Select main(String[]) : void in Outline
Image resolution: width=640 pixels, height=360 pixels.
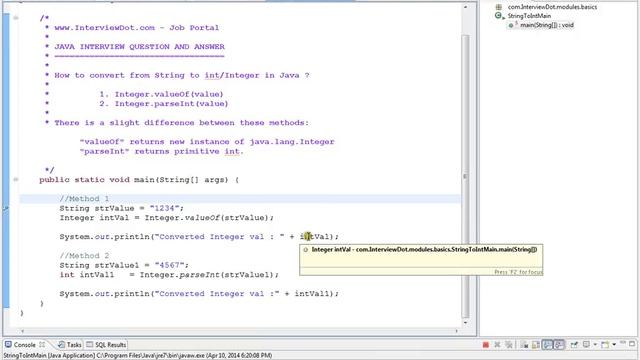tap(547, 25)
